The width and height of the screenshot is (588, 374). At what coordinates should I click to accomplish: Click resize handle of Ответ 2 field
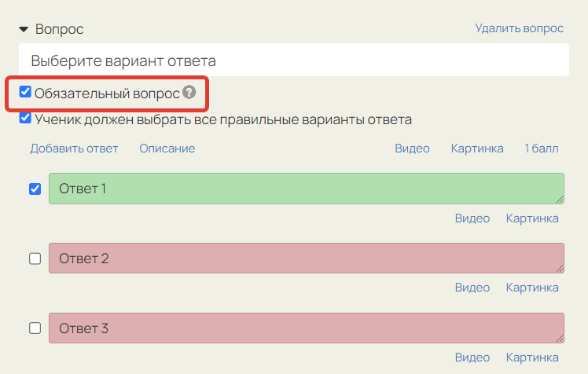(560, 269)
